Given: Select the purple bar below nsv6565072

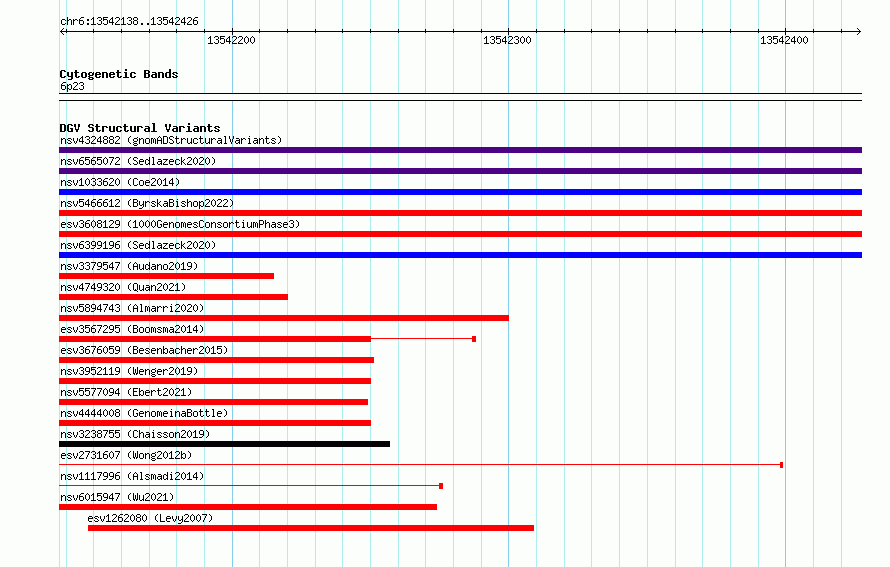Looking at the screenshot, I should tap(460, 171).
